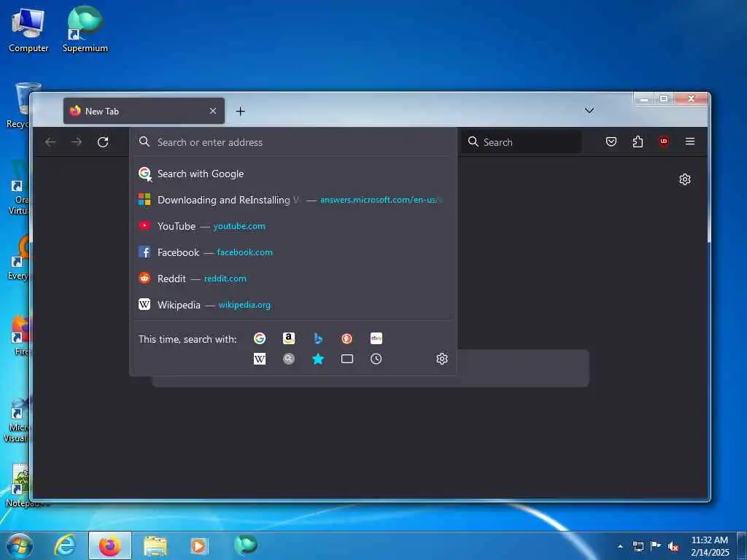The image size is (747, 560).
Task: Personalize New Tab via gear icon
Action: pos(684,179)
